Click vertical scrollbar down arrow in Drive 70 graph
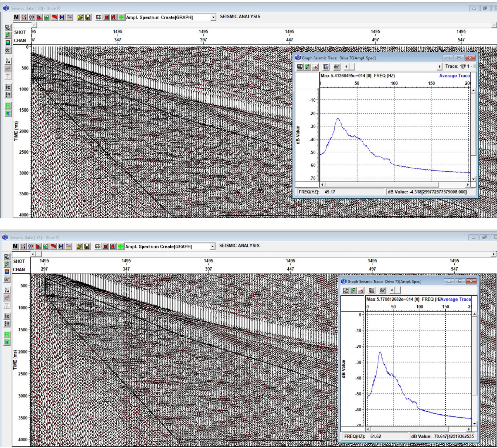497x448 pixels. pos(473,179)
